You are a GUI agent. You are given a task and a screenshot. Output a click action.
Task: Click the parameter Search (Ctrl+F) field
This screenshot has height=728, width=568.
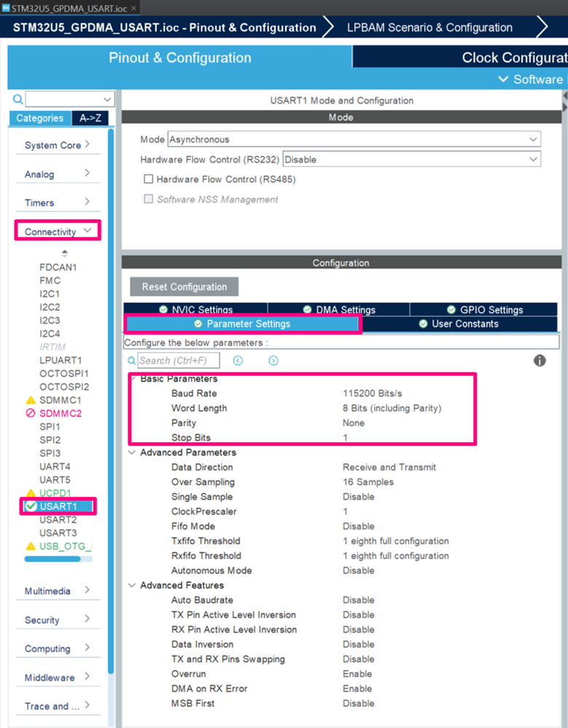[x=179, y=361]
